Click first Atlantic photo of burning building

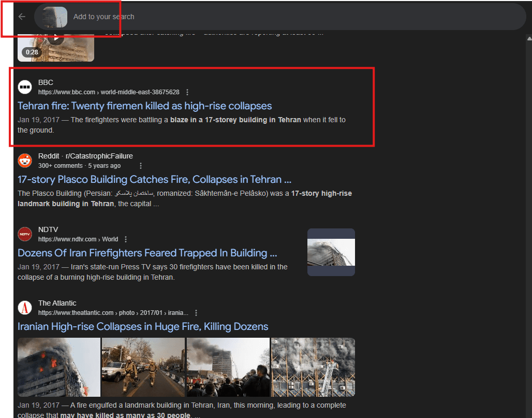(x=59, y=367)
